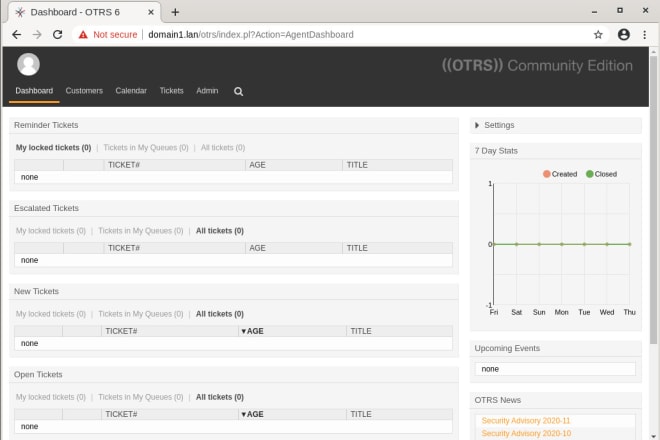Select the Dashboard - OTRS 6 browser tab
The width and height of the screenshot is (660, 440).
82,12
